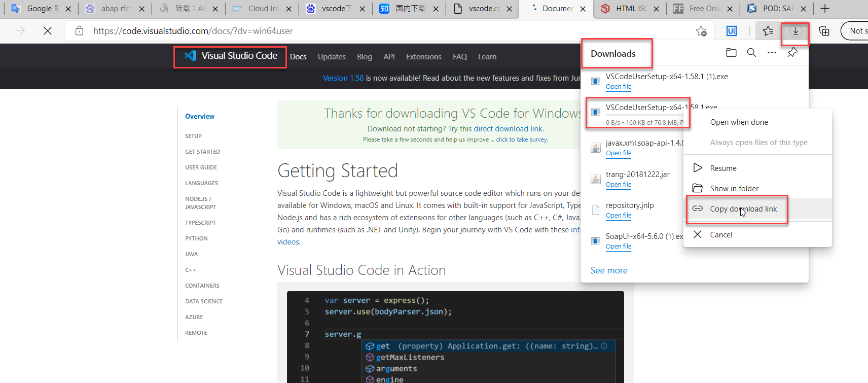This screenshot has width=868, height=383.
Task: Switch to the vscode.cdn tab
Action: point(483,9)
